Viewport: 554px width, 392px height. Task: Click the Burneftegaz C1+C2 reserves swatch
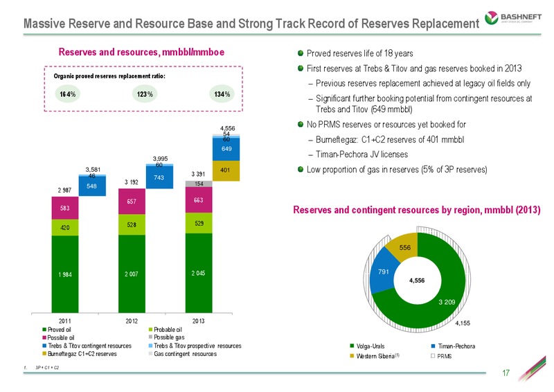(x=44, y=354)
